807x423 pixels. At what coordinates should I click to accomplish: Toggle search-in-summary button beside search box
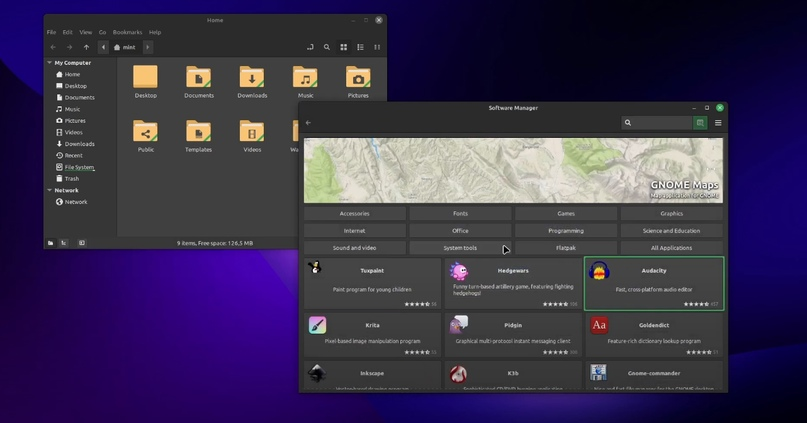700,123
